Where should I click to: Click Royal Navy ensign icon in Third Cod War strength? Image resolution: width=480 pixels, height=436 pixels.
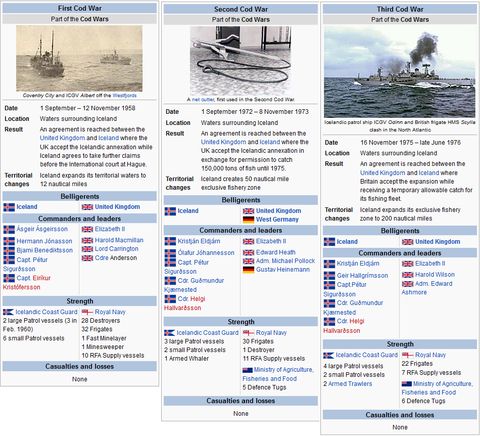point(407,355)
